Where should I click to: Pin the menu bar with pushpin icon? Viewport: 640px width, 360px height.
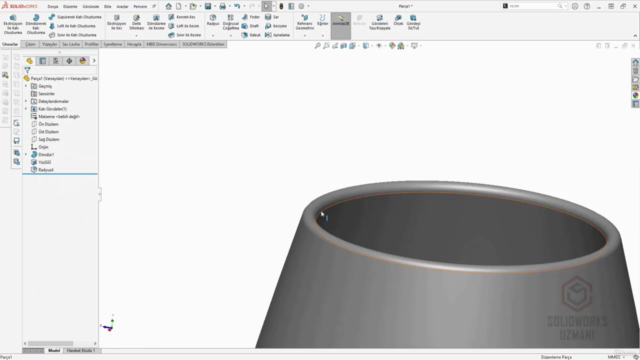(x=154, y=6)
